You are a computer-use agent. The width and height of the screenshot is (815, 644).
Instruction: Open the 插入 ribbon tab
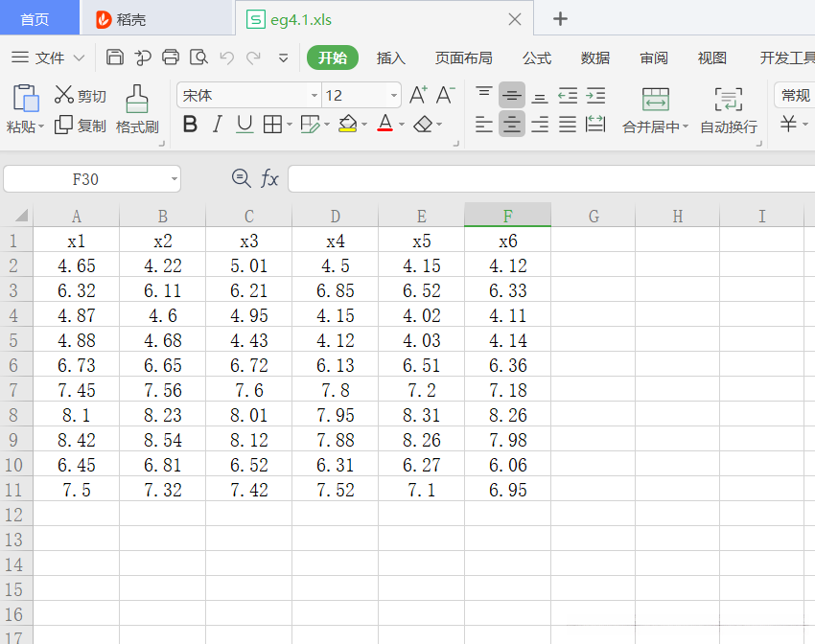[x=391, y=58]
